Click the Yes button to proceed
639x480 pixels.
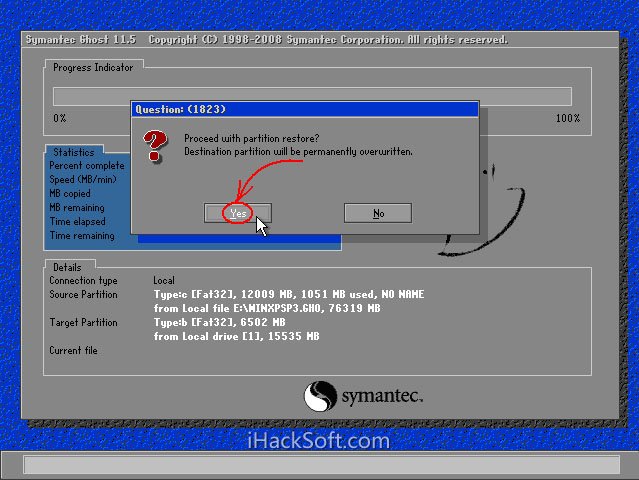(238, 213)
